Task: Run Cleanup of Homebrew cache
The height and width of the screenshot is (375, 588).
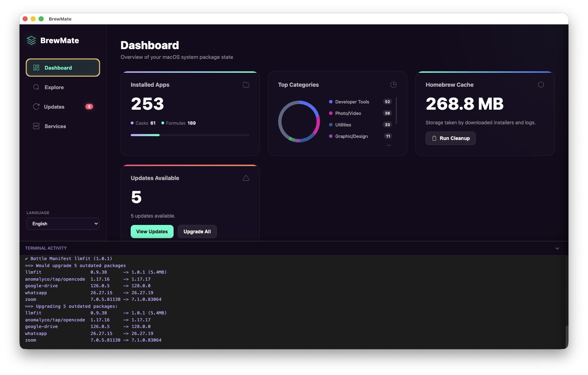Action: coord(450,138)
